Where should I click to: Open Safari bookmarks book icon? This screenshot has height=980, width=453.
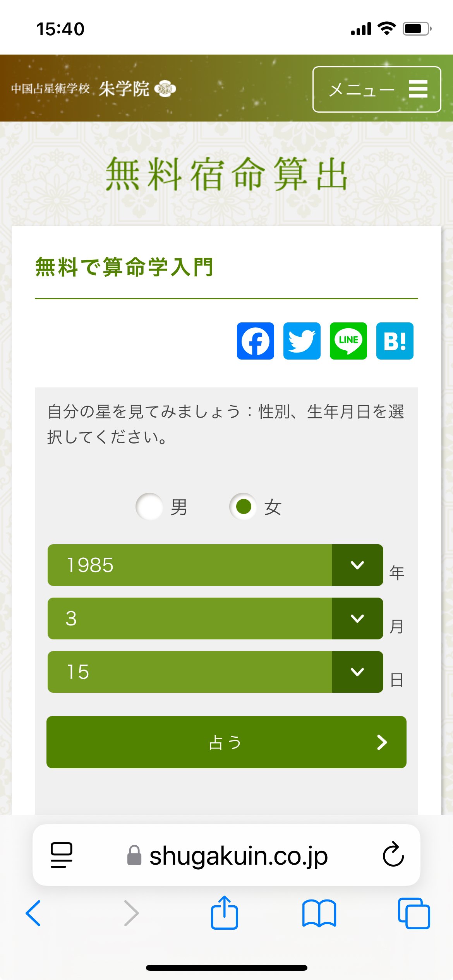(319, 913)
